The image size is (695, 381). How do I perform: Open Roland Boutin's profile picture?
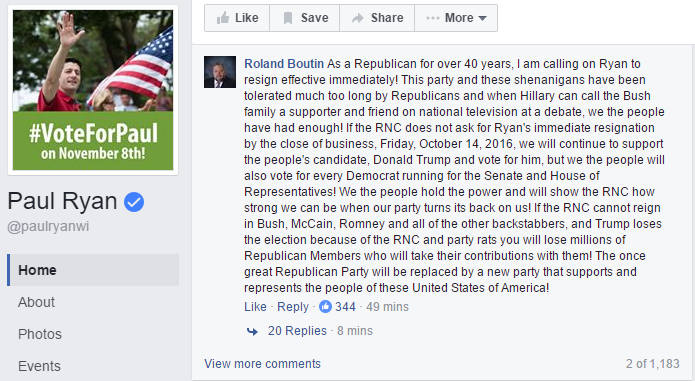[x=220, y=72]
